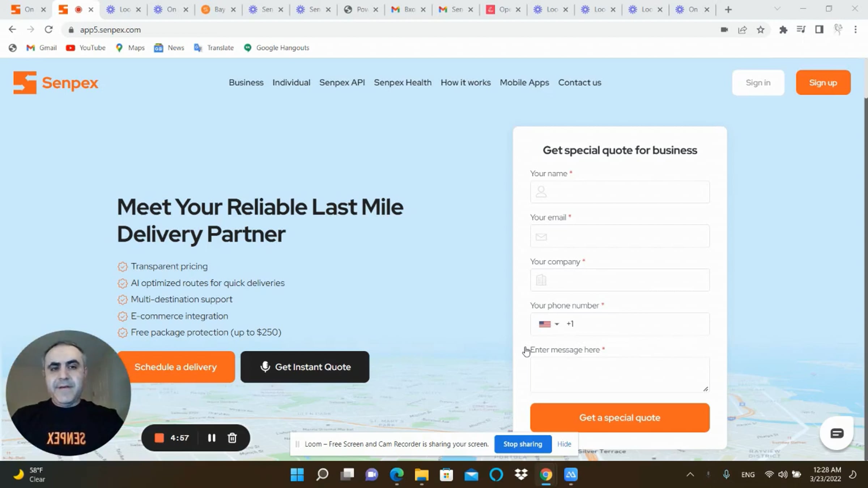Stop the Loom recording with the red square
This screenshot has height=488, width=868.
159,438
